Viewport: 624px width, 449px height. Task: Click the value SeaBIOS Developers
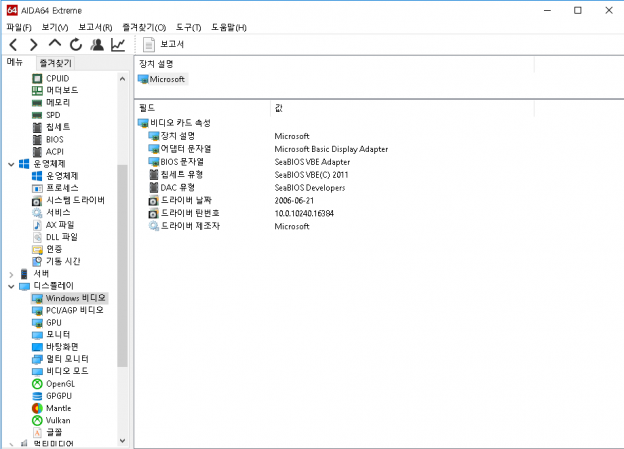(x=310, y=188)
